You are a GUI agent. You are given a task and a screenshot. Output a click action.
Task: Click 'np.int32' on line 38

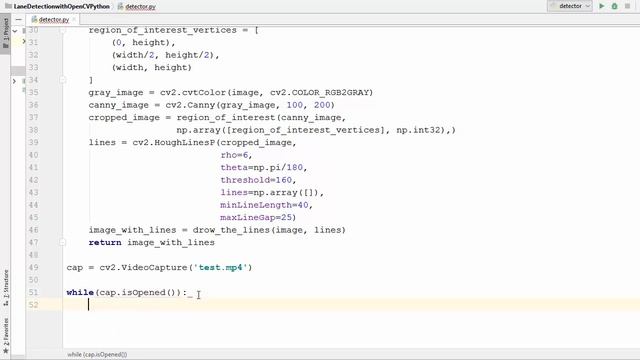(419, 130)
